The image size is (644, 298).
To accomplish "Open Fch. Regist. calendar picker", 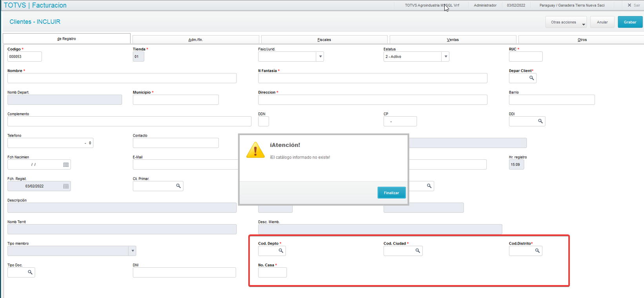I will click(66, 186).
